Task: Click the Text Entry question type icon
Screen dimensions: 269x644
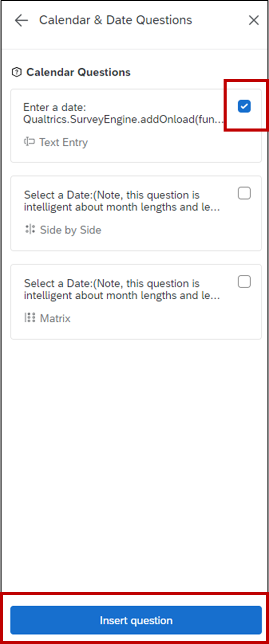Action: tap(29, 142)
